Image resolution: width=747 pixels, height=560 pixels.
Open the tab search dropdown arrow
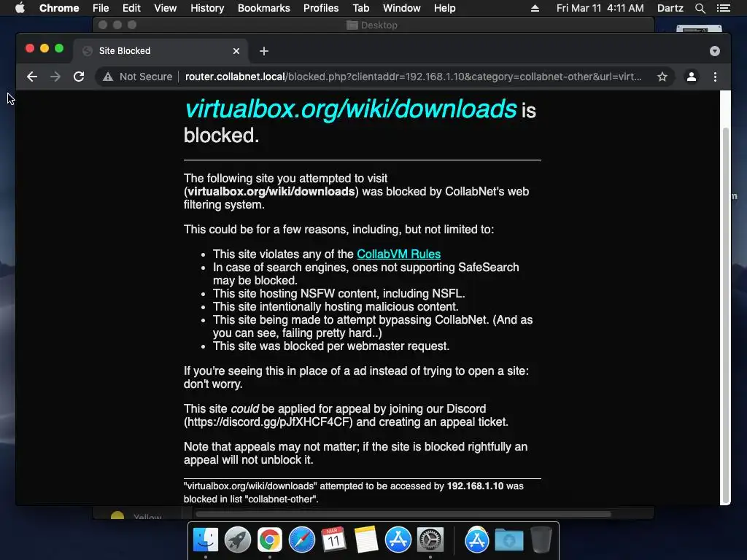[x=715, y=51]
